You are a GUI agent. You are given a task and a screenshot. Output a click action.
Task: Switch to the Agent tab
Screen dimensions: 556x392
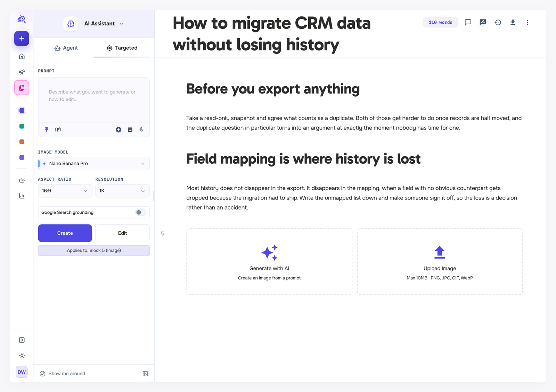pyautogui.click(x=66, y=48)
